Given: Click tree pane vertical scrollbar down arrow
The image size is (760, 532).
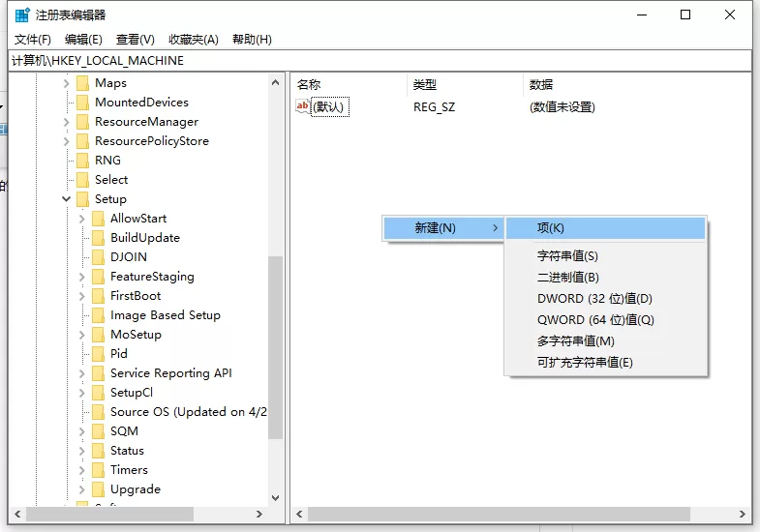Looking at the screenshot, I should [x=275, y=497].
